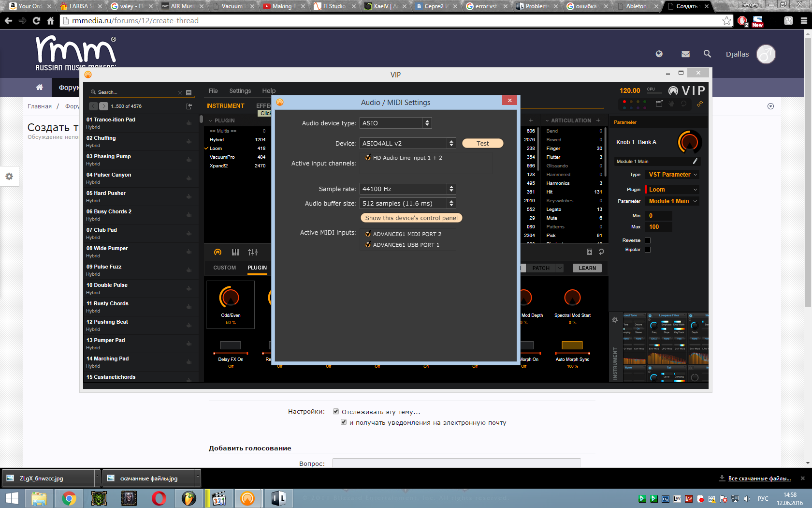This screenshot has width=812, height=508.
Task: Click the Test button
Action: click(483, 143)
